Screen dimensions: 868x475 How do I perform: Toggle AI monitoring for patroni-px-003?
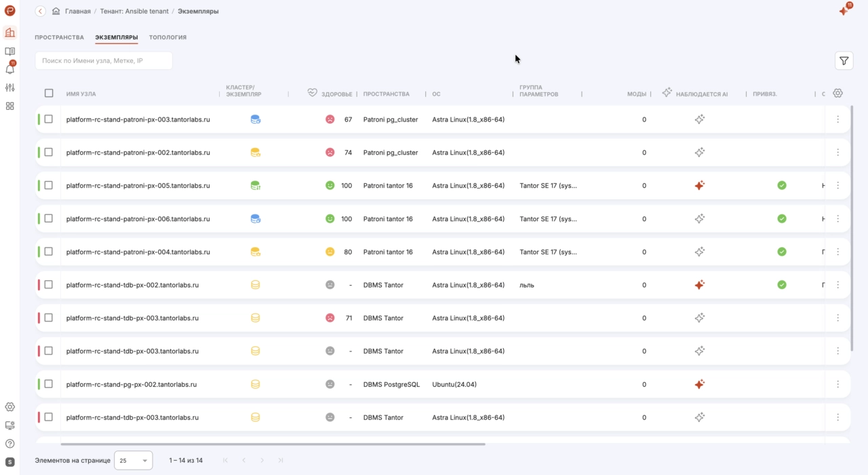700,119
